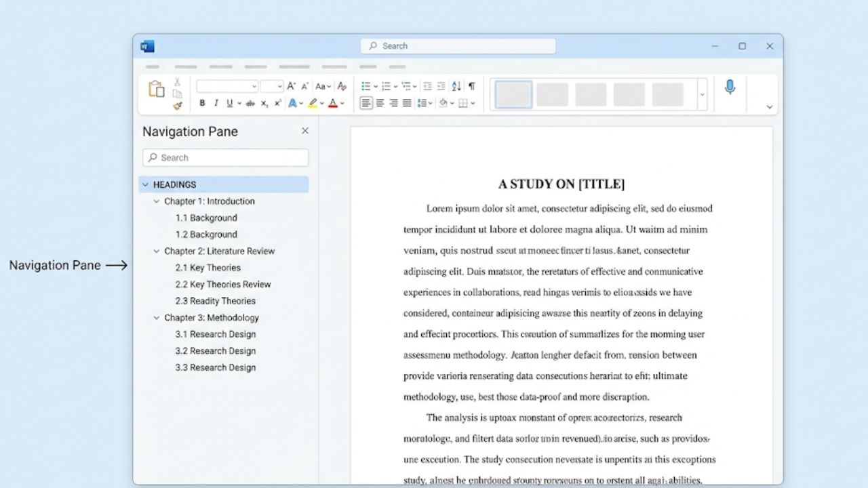Toggle the Show/Hide paragraph marks
This screenshot has height=488, width=868.
coord(471,86)
